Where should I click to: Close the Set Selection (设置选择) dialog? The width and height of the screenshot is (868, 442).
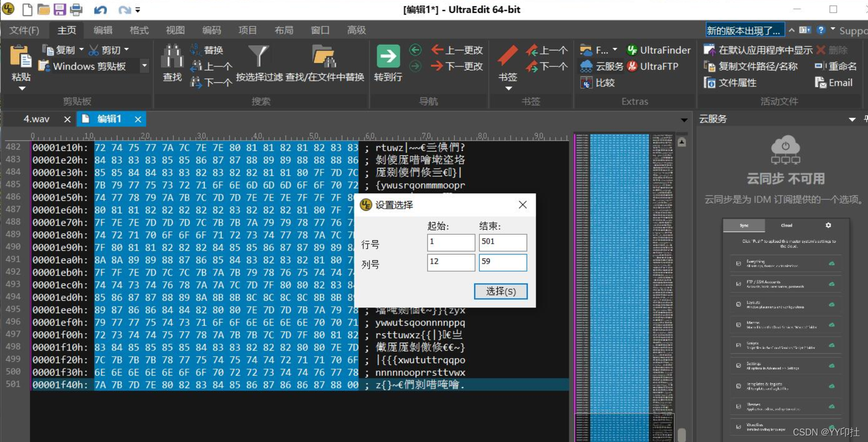[523, 205]
